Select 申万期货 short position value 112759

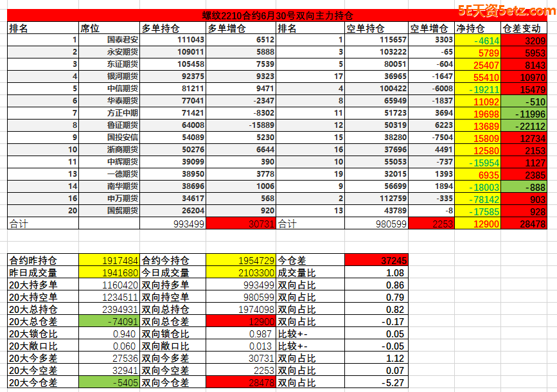[x=376, y=199]
